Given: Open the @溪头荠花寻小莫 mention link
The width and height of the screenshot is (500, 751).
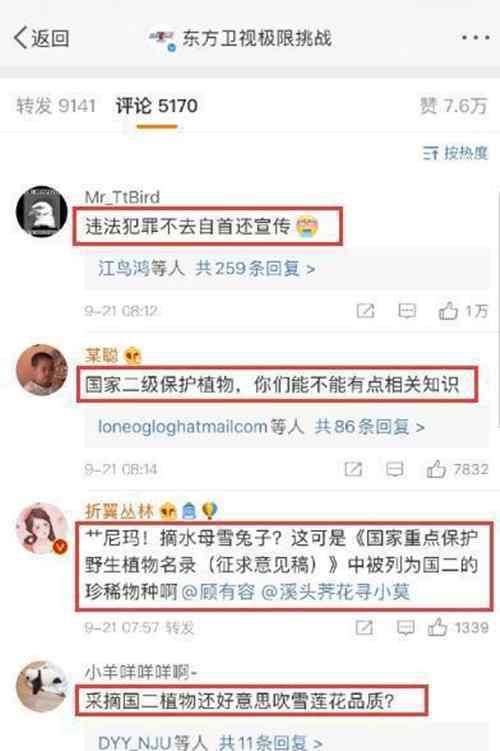Looking at the screenshot, I should [336, 592].
